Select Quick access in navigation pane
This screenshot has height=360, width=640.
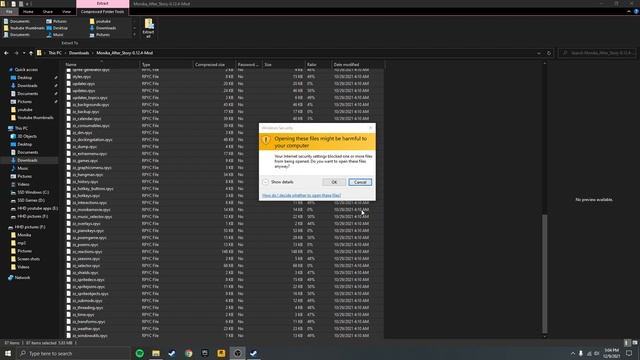point(26,70)
